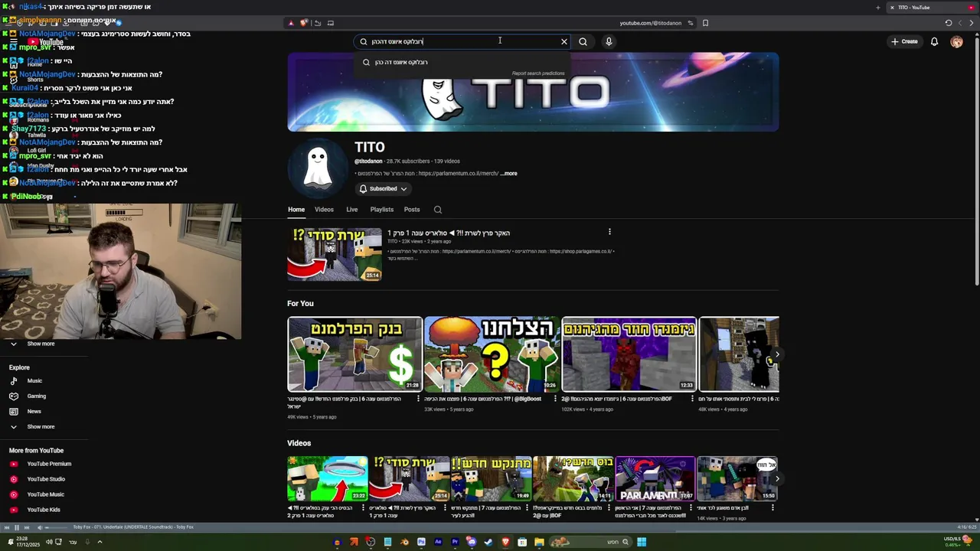Click the youtube.com/@titodanon address bar
The height and width of the screenshot is (551, 980).
650,23
